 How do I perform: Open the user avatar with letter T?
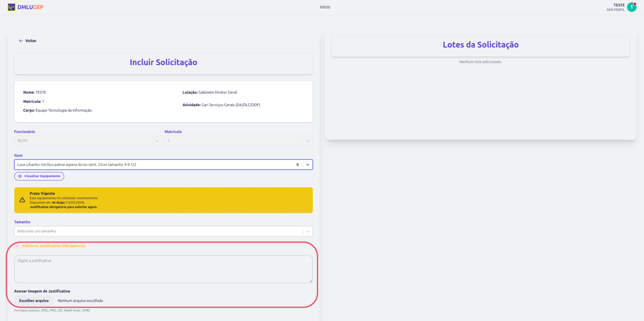coord(632,7)
